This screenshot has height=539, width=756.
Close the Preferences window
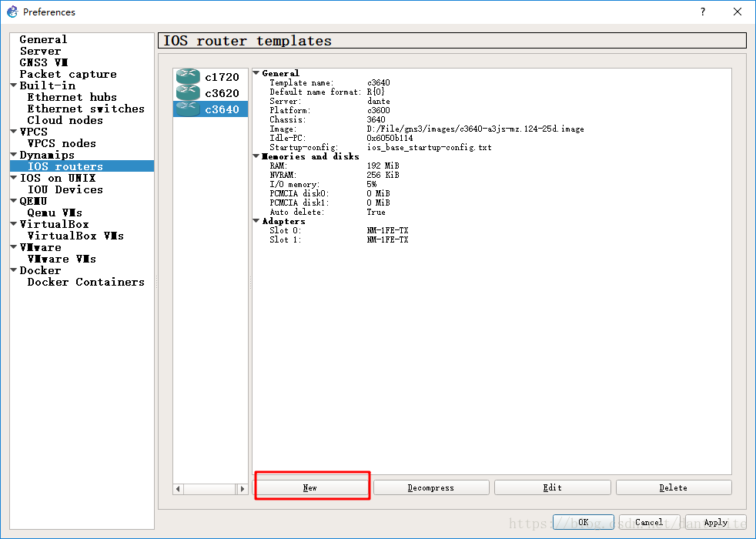[738, 12]
